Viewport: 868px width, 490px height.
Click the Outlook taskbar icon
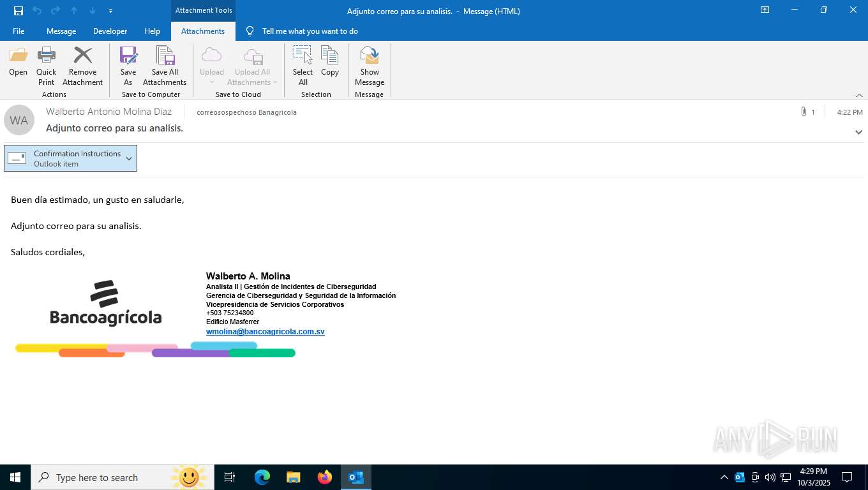[x=356, y=477]
